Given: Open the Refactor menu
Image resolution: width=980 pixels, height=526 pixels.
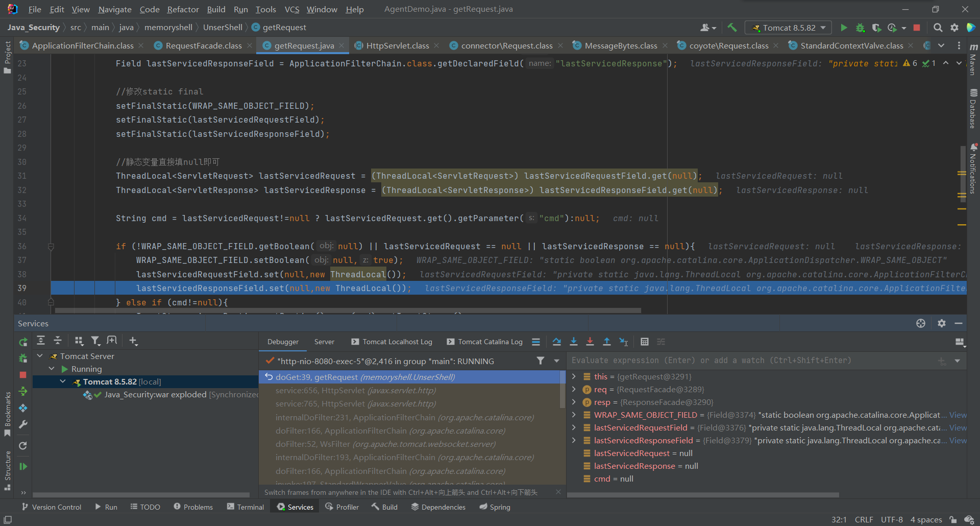Looking at the screenshot, I should (183, 9).
